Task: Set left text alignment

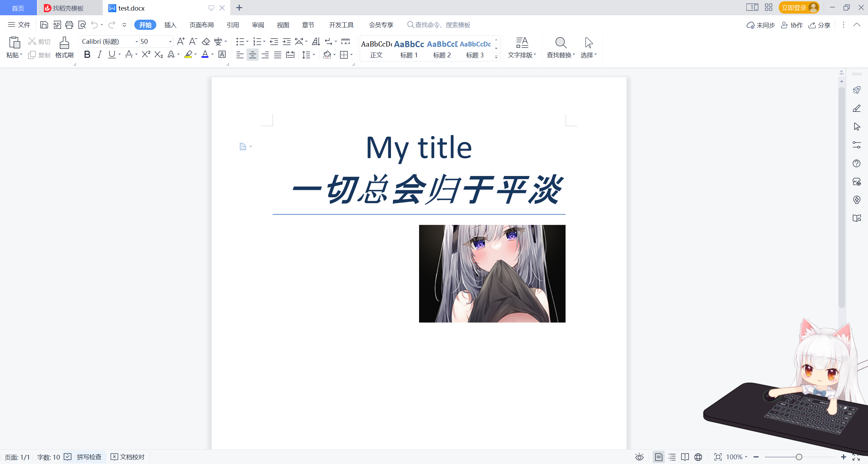Action: tap(240, 55)
